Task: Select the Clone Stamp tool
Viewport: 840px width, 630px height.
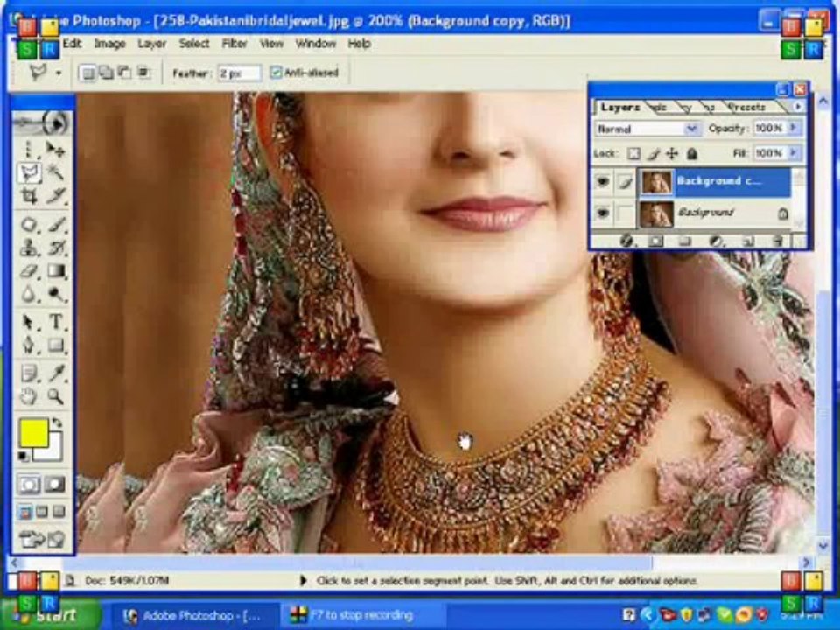Action: [29, 248]
